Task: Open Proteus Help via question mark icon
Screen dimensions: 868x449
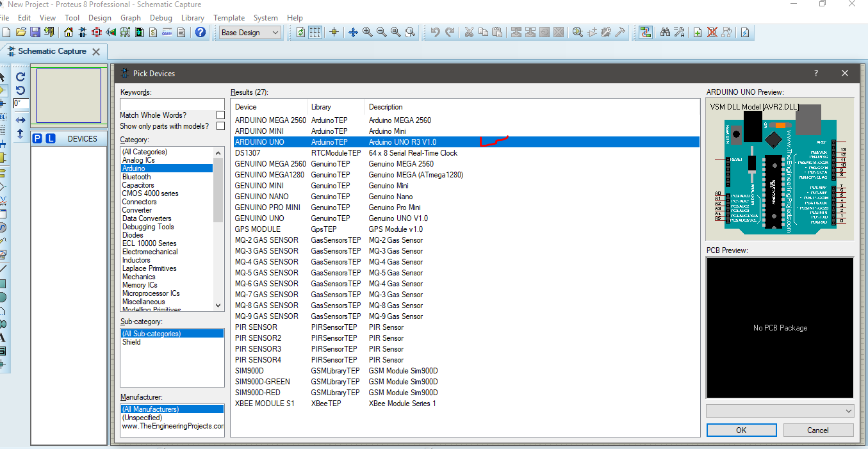Action: pos(201,32)
